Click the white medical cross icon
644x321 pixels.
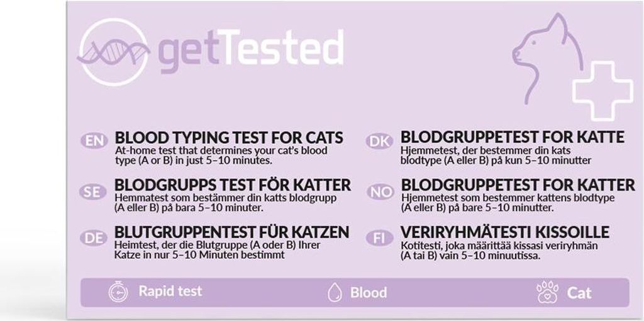(602, 91)
